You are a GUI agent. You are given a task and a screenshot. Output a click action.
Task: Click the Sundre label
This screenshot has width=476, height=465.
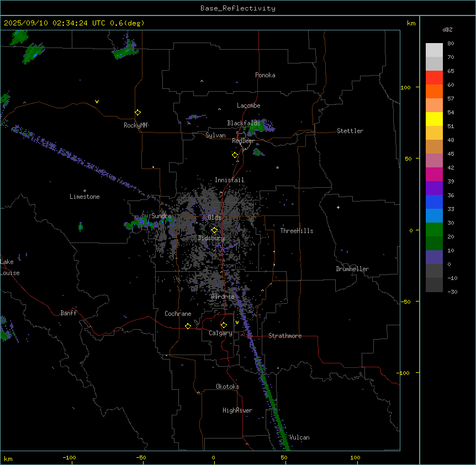[x=161, y=216]
